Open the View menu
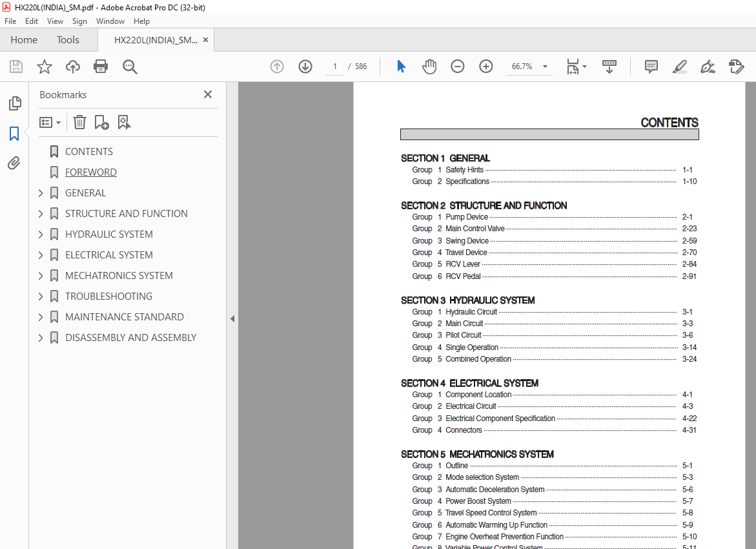Image resolution: width=756 pixels, height=549 pixels. click(55, 21)
